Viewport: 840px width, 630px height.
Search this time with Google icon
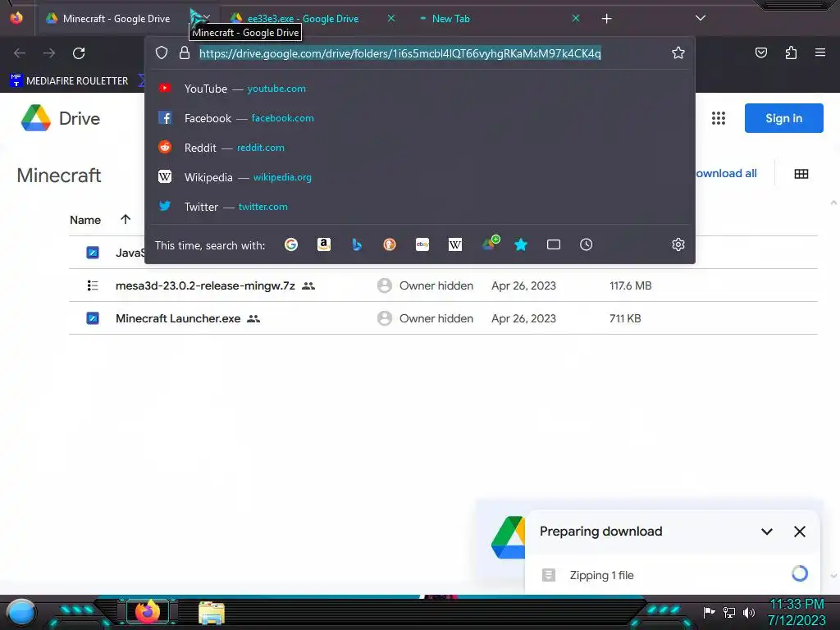pyautogui.click(x=291, y=244)
